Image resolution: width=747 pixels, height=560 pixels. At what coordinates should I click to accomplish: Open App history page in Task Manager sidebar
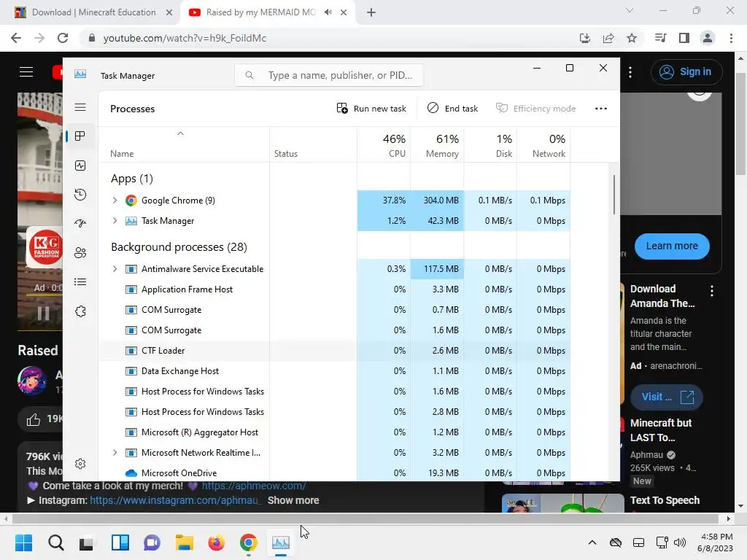click(80, 194)
